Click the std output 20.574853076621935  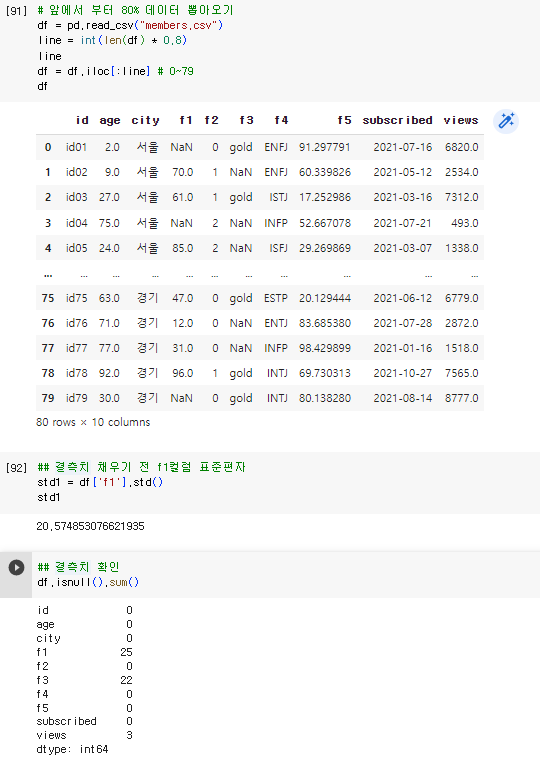(x=90, y=526)
